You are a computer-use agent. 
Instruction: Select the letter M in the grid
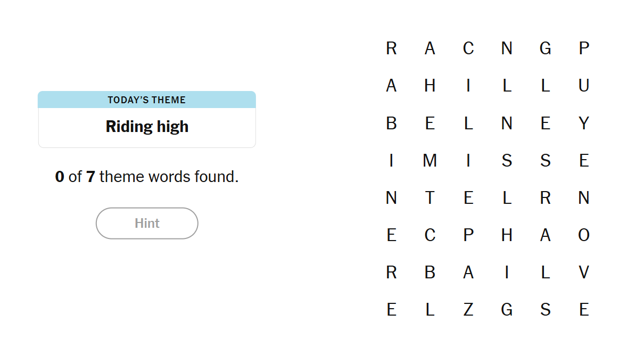pos(430,160)
